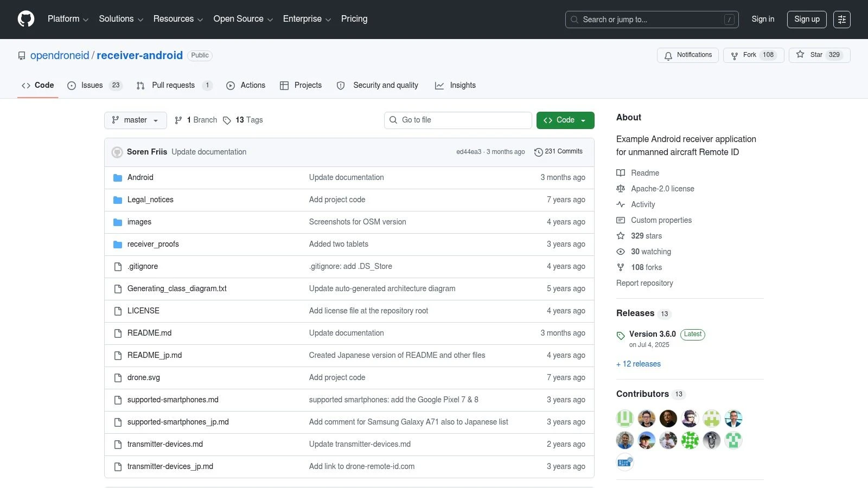Expand the Enterprise menu
Screen dimensions: 868x488
(307, 19)
